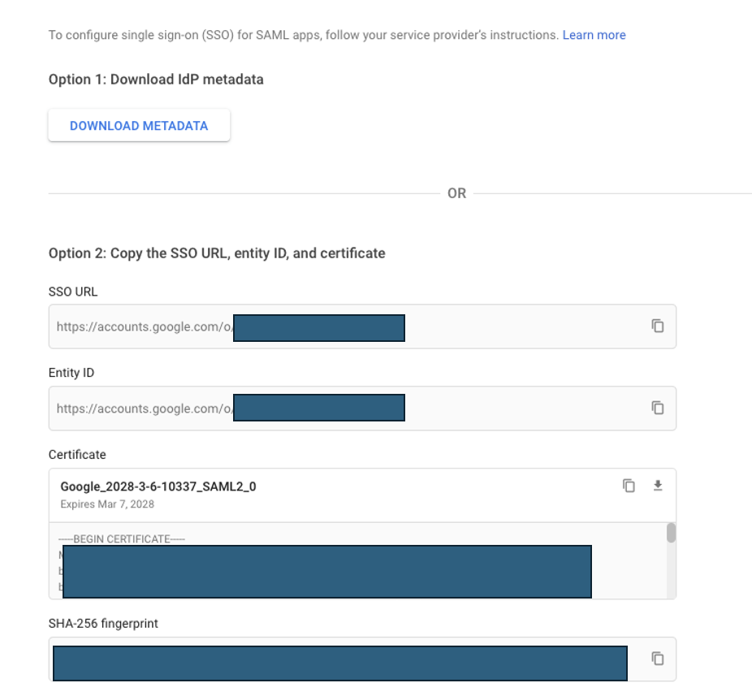Click the OR divider text
This screenshot has width=752, height=700.
(456, 193)
